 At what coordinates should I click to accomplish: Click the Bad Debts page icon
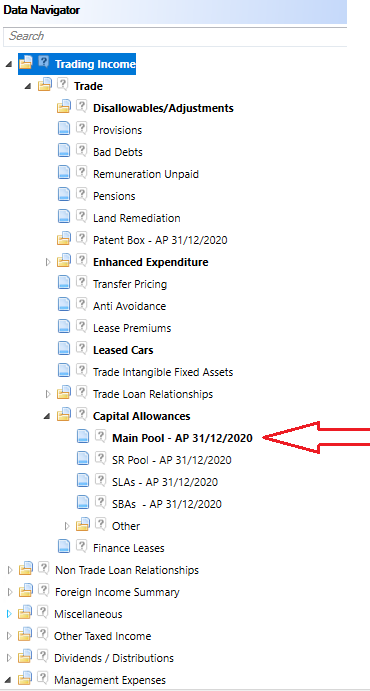(x=64, y=151)
